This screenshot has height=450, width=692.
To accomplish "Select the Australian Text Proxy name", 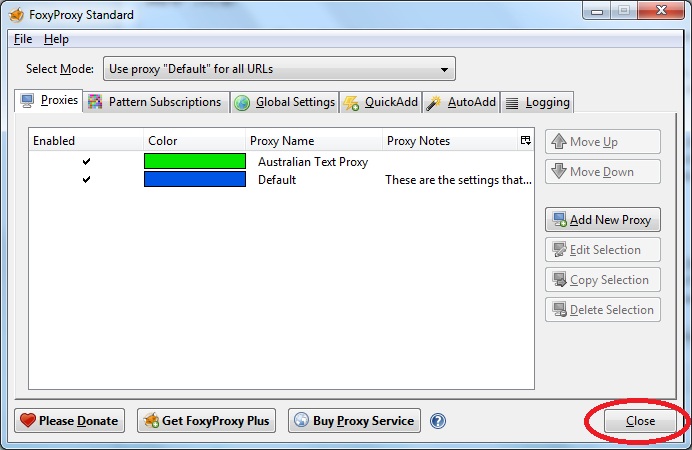I will point(313,162).
